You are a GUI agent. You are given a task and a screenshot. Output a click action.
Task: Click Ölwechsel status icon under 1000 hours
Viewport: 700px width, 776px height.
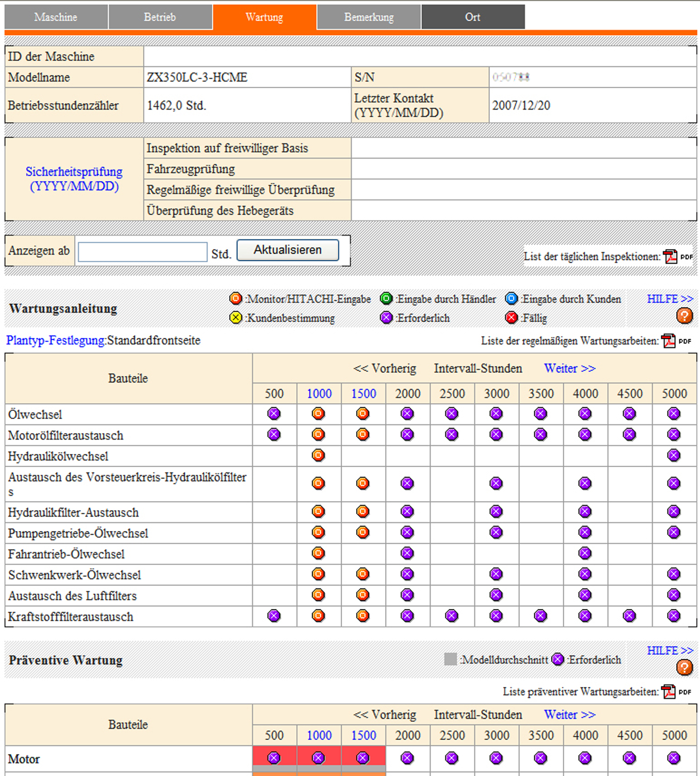[318, 413]
